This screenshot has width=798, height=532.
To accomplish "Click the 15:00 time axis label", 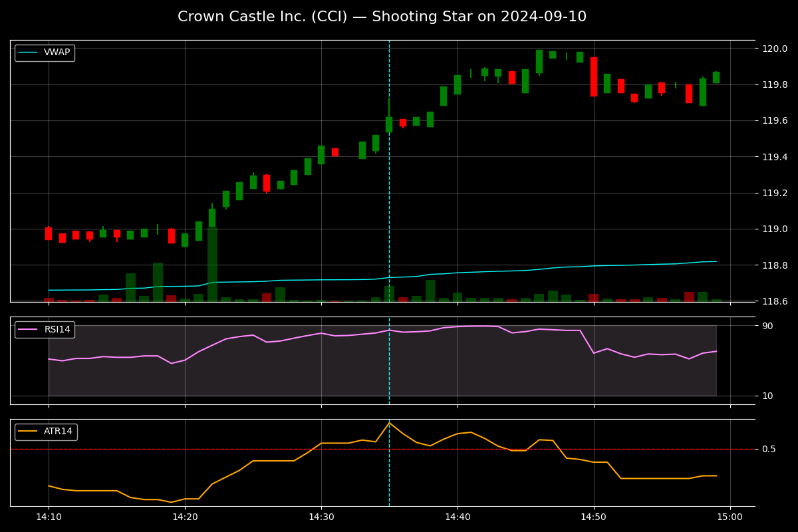I will click(730, 517).
